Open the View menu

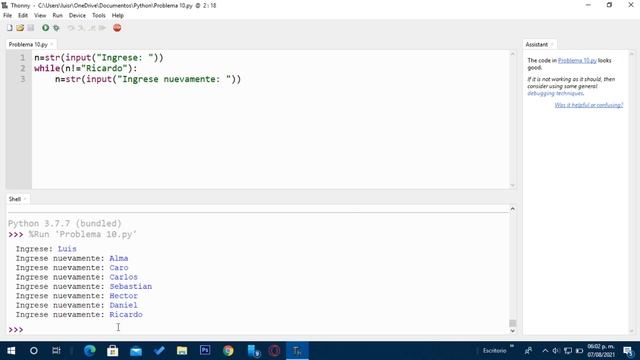[40, 15]
